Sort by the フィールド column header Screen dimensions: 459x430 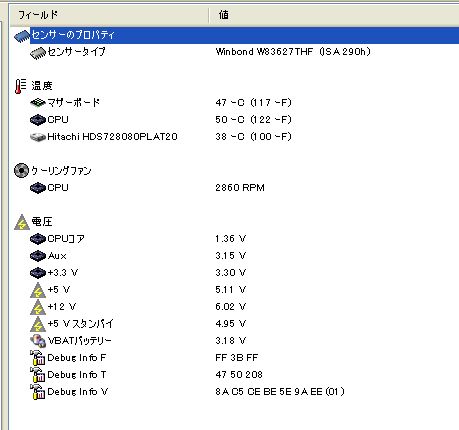(109, 15)
